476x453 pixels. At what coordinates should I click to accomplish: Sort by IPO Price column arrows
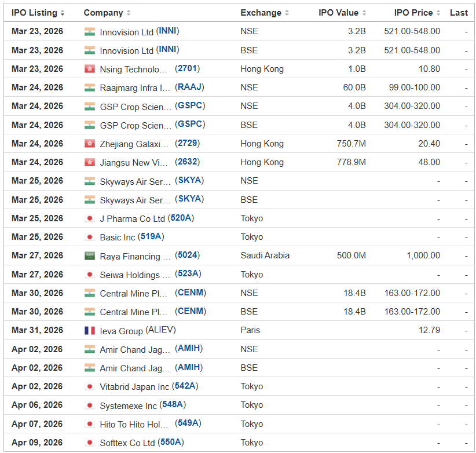[x=438, y=13]
